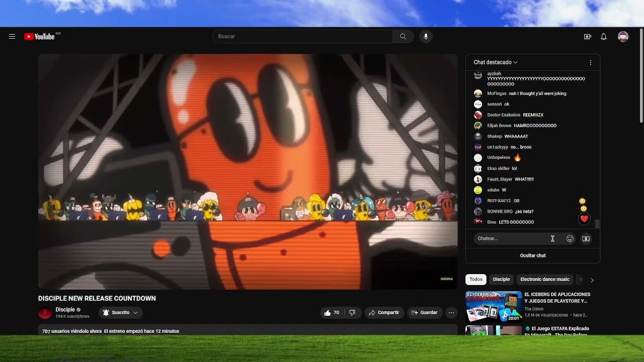The image size is (644, 362).
Task: Open the Suscrito subscription dropdown
Action: (x=121, y=313)
